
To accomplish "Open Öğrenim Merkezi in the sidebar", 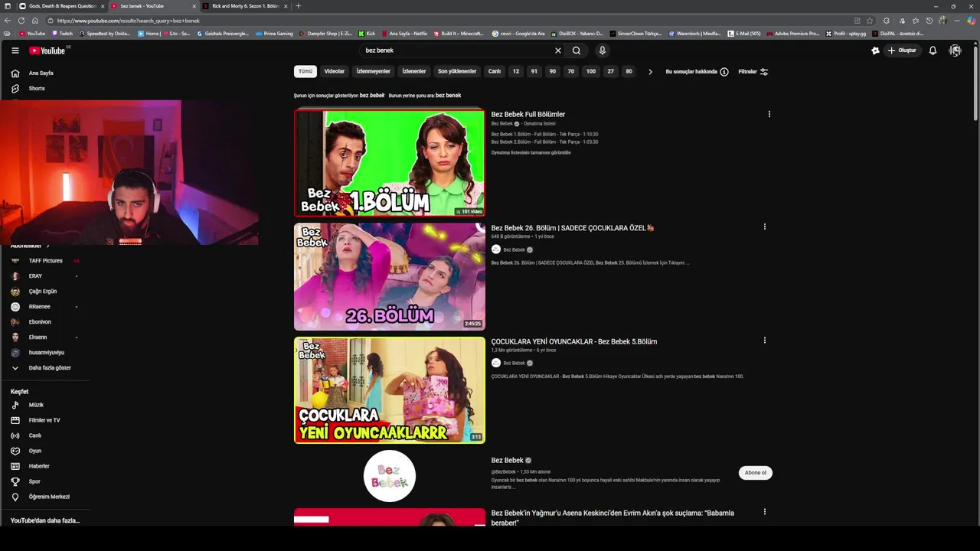I will click(48, 497).
